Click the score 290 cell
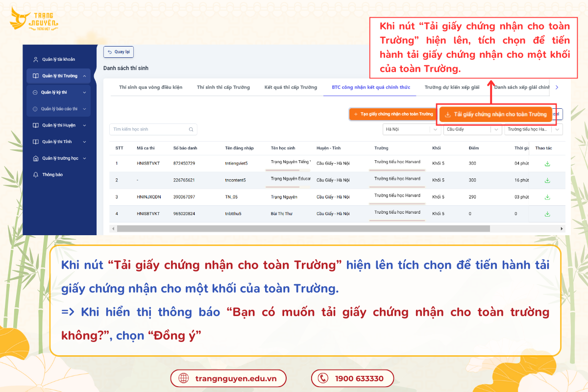 coord(472,197)
